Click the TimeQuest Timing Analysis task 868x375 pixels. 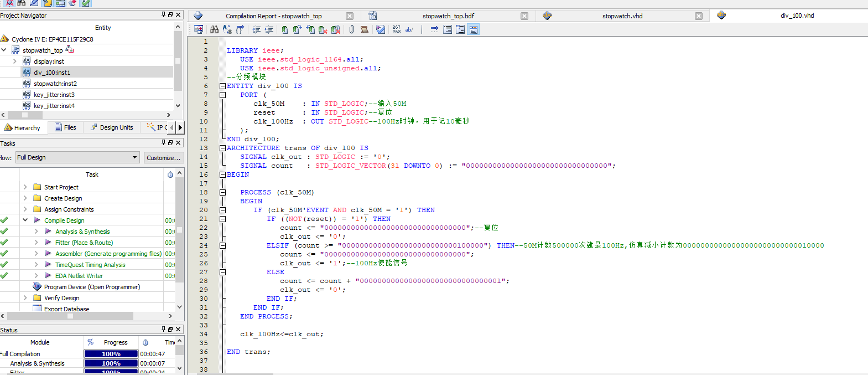click(90, 264)
